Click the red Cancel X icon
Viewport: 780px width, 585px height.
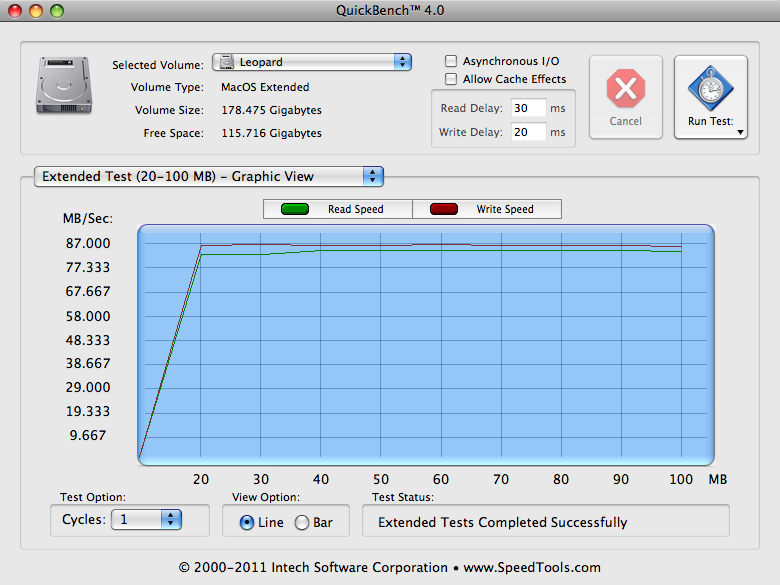(x=626, y=89)
